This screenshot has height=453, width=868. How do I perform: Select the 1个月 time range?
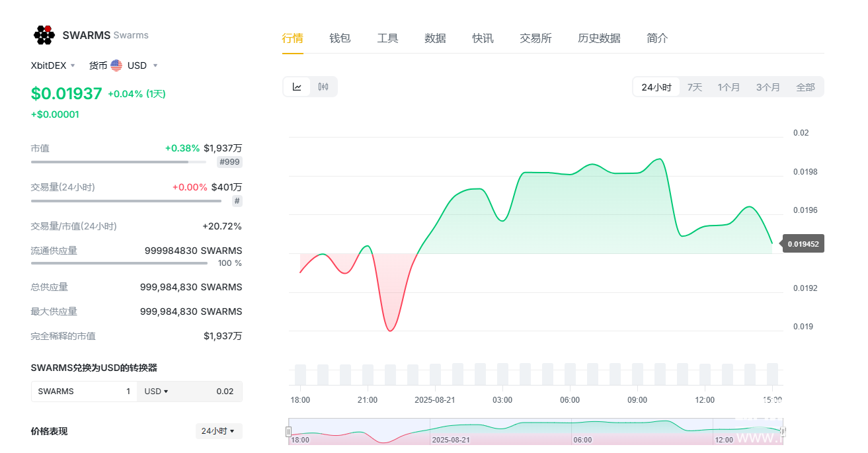click(729, 87)
